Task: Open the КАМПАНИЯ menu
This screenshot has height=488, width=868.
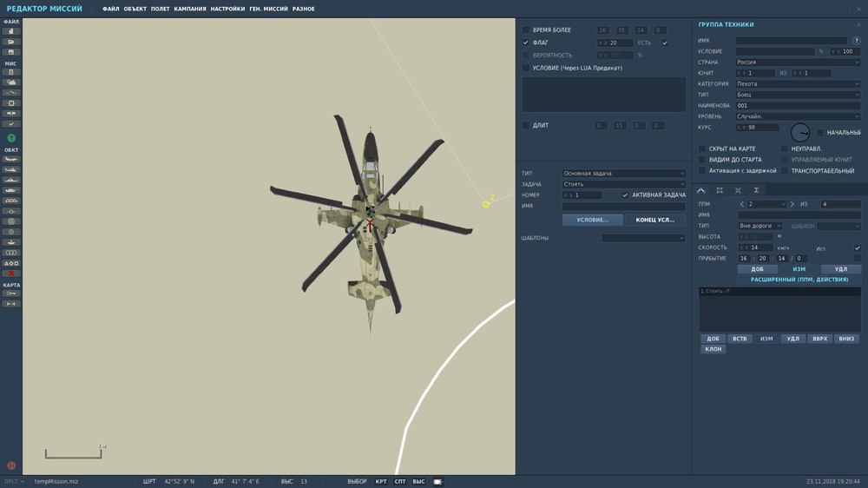Action: [190, 9]
